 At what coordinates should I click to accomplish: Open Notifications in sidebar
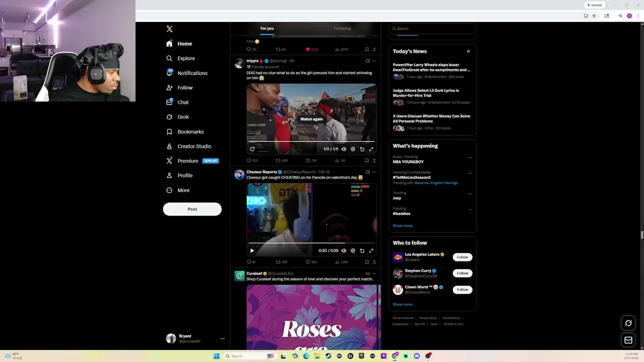(187, 73)
